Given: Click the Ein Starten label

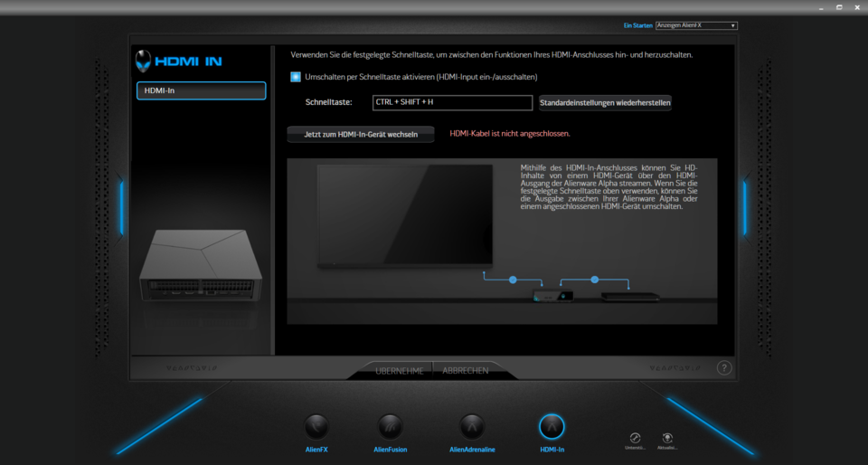Looking at the screenshot, I should pos(637,25).
